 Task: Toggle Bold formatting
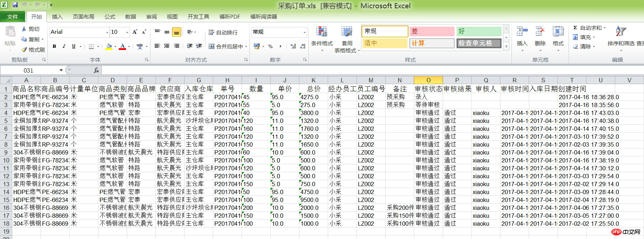pos(54,46)
